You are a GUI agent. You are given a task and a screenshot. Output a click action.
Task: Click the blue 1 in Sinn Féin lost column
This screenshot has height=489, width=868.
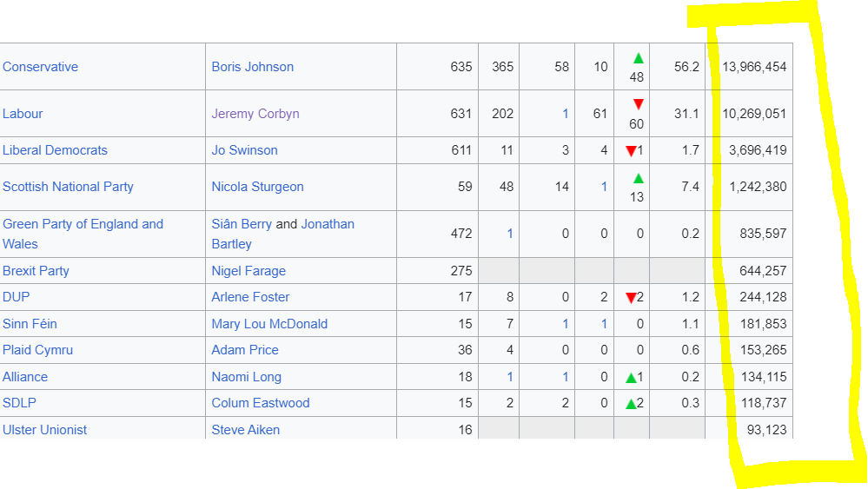coord(604,324)
